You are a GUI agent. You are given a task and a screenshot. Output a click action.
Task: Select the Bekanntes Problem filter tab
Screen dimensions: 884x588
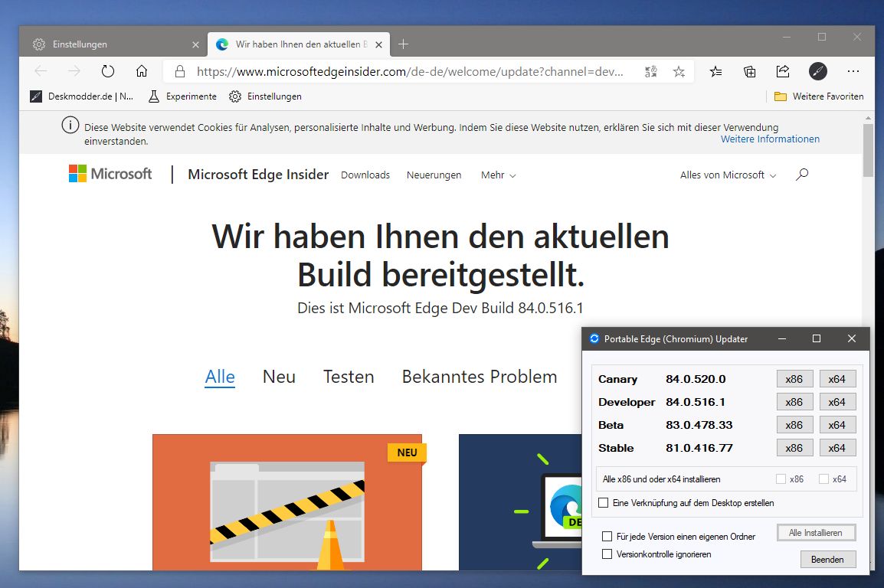480,376
